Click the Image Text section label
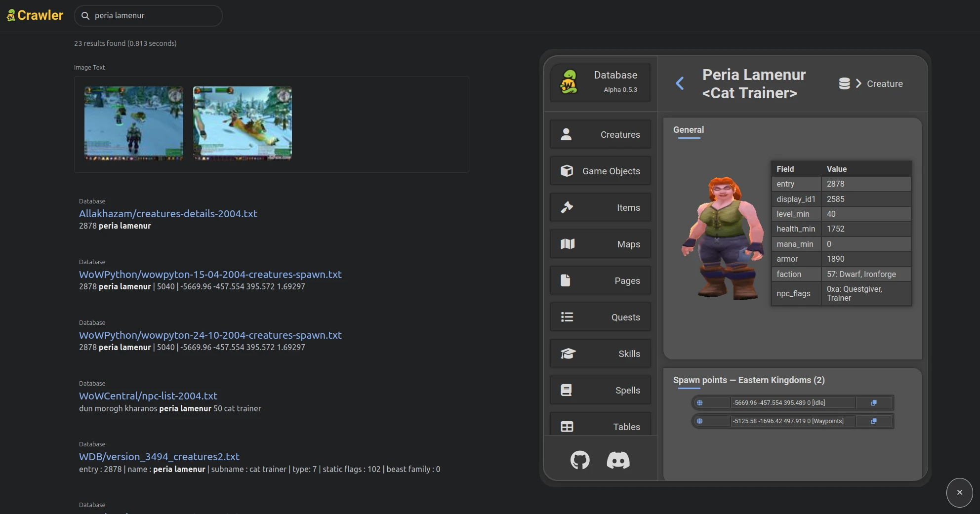 click(89, 68)
